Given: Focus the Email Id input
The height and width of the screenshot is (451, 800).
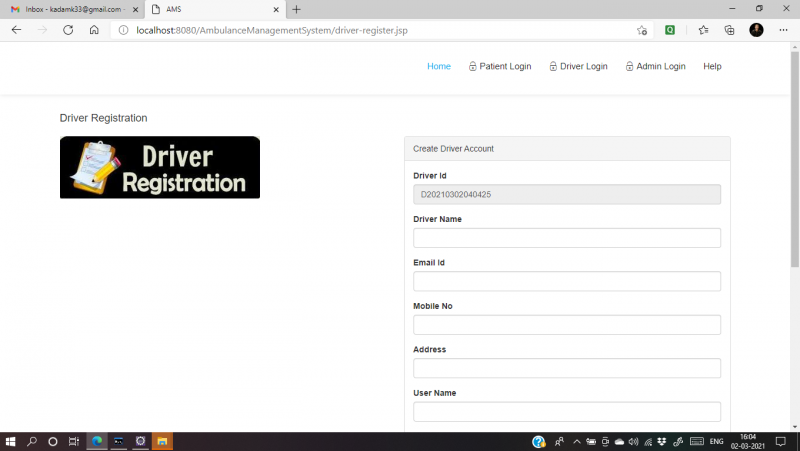Looking at the screenshot, I should [x=567, y=281].
